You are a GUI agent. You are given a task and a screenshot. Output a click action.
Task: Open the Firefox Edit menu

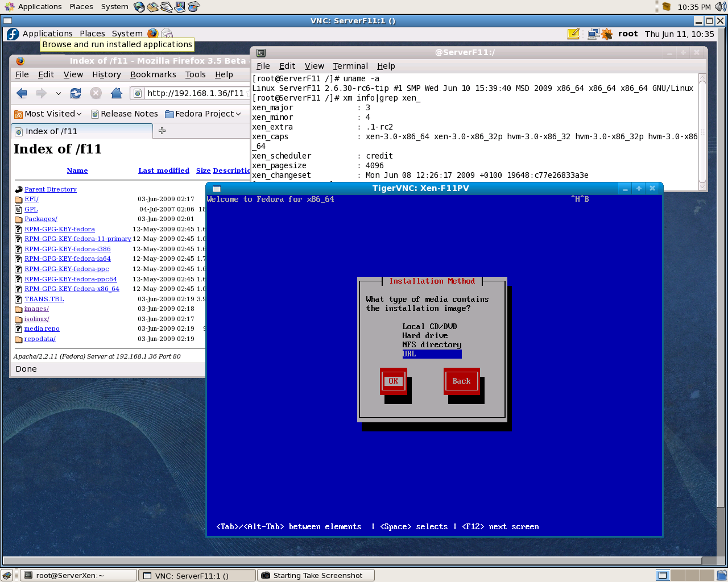pos(46,74)
